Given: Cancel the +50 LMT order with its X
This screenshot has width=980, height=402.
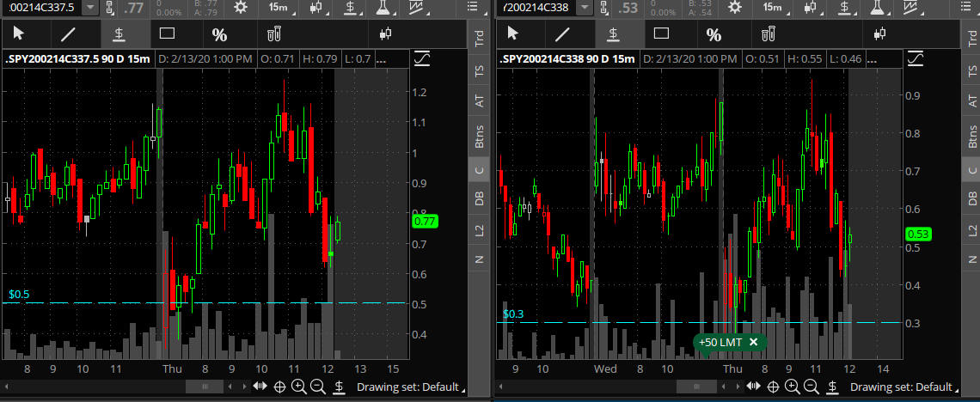Looking at the screenshot, I should pos(753,342).
